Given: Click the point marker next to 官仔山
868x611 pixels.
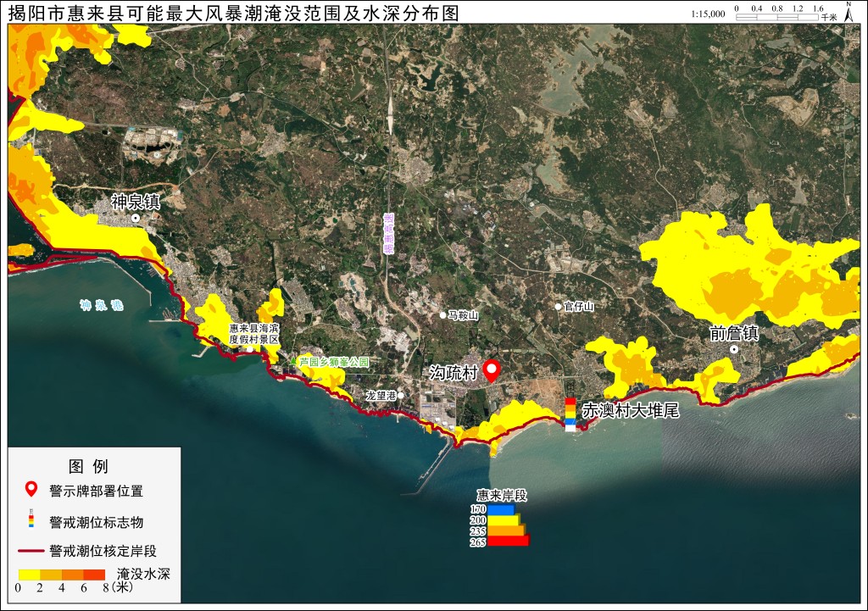Looking at the screenshot, I should [559, 306].
